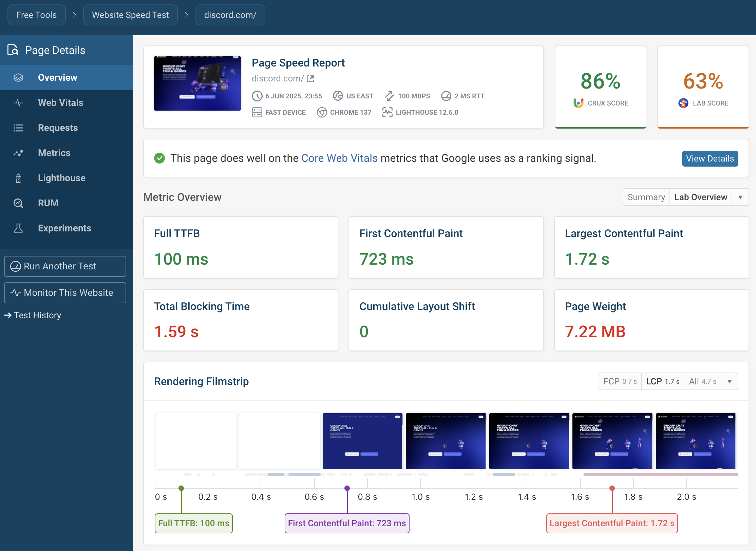Image resolution: width=756 pixels, height=551 pixels.
Task: Click the first blank filmstrip frame
Action: pyautogui.click(x=196, y=441)
